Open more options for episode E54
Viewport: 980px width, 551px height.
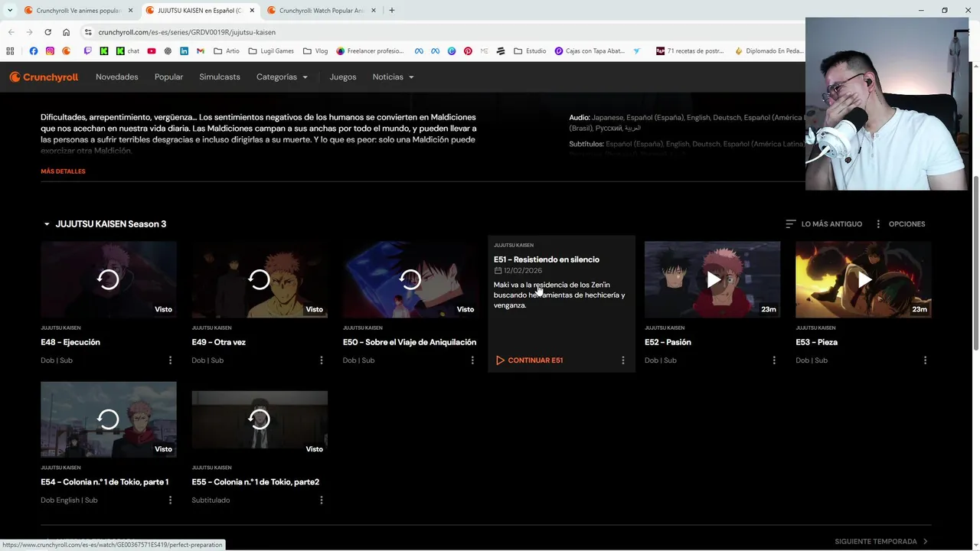tap(170, 500)
